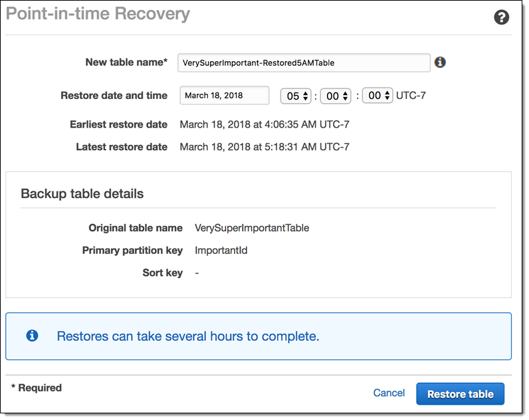529x420 pixels.
Task: Open the minutes dropdown in restore time
Action: [336, 96]
